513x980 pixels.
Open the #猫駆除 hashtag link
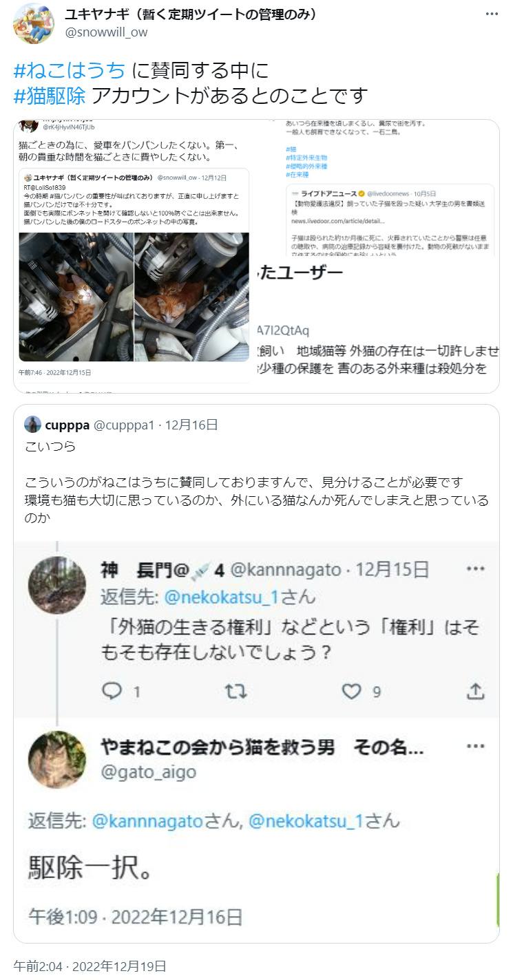coord(50,95)
